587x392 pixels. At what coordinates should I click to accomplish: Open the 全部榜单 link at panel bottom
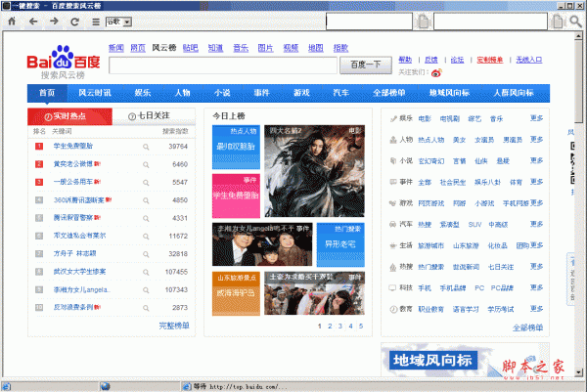tap(528, 327)
